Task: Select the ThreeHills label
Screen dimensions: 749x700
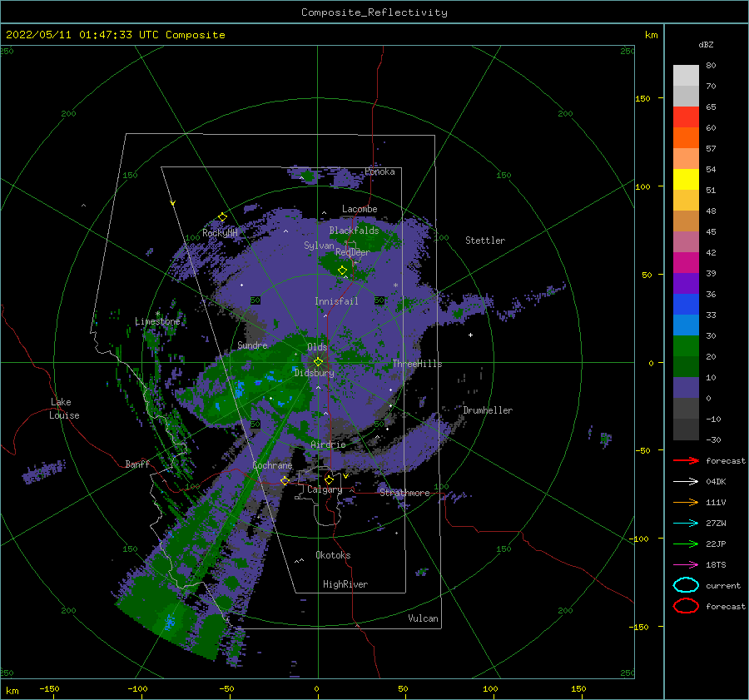Action: coord(417,364)
